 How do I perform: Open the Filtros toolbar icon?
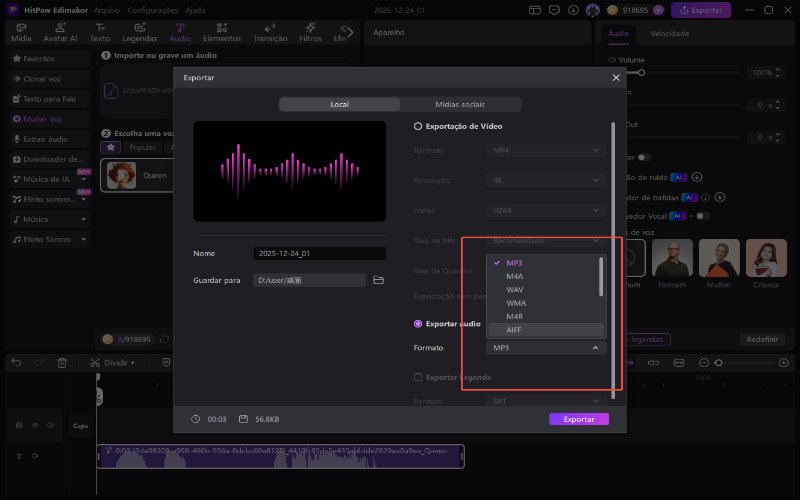click(x=310, y=32)
